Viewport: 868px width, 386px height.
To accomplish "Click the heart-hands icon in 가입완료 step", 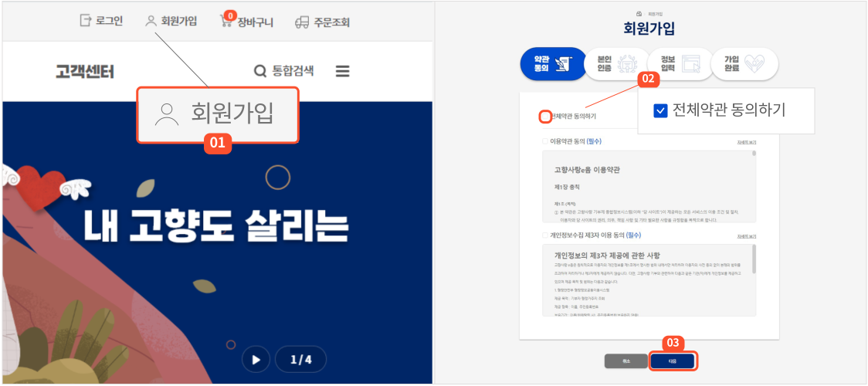I will click(x=754, y=64).
